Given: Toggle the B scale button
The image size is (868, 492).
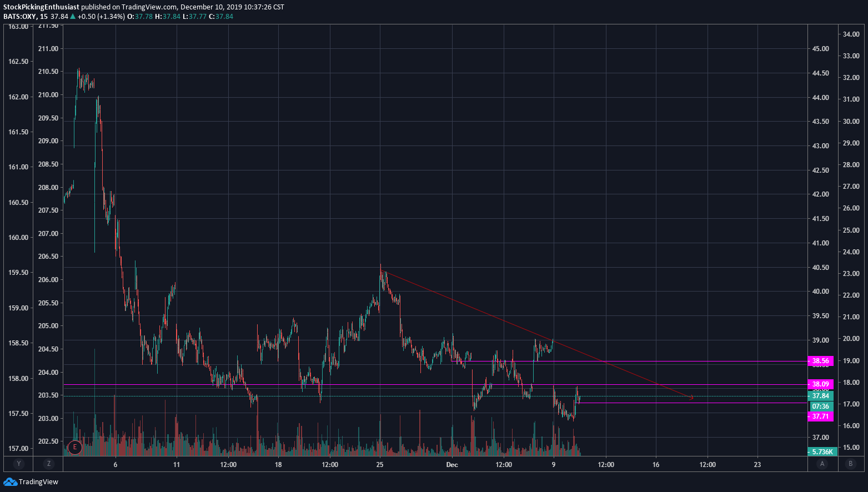Looking at the screenshot, I should (x=850, y=464).
